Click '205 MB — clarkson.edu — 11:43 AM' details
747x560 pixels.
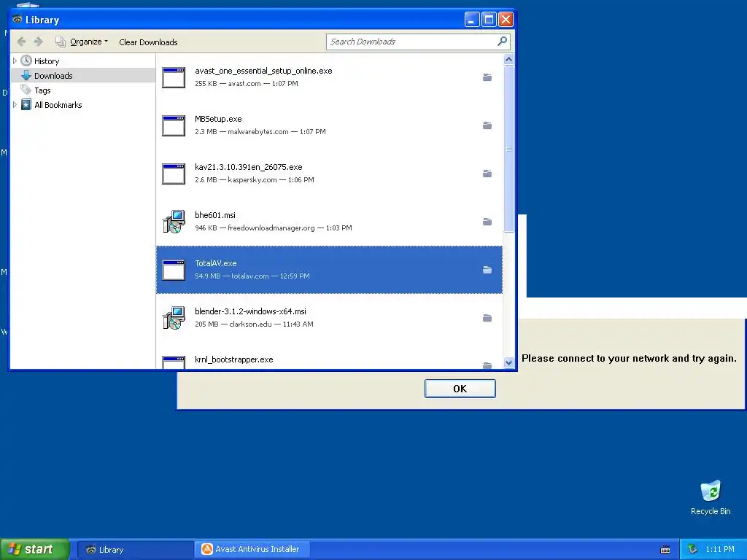coord(254,324)
